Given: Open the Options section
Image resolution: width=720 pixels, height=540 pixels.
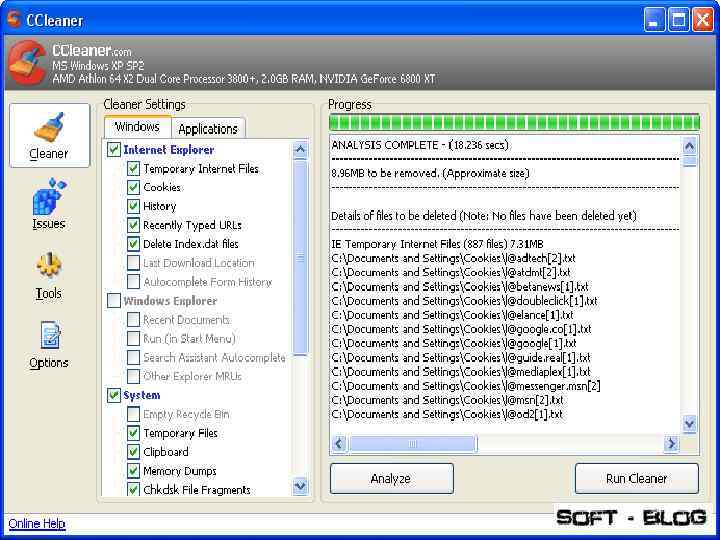Looking at the screenshot, I should tap(49, 345).
